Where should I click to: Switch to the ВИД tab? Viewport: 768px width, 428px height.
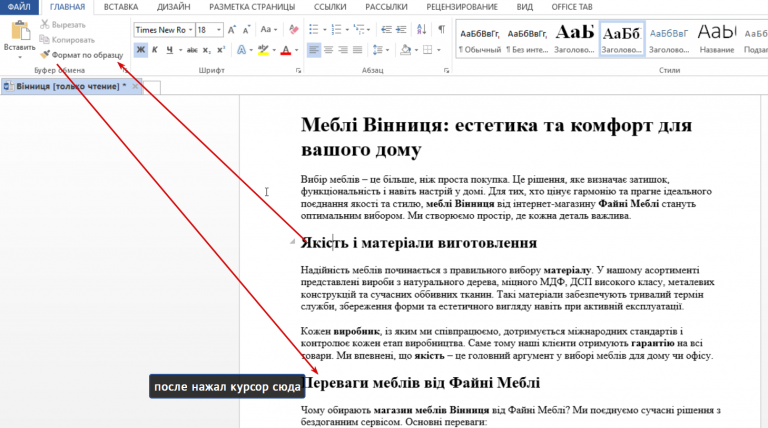click(524, 7)
